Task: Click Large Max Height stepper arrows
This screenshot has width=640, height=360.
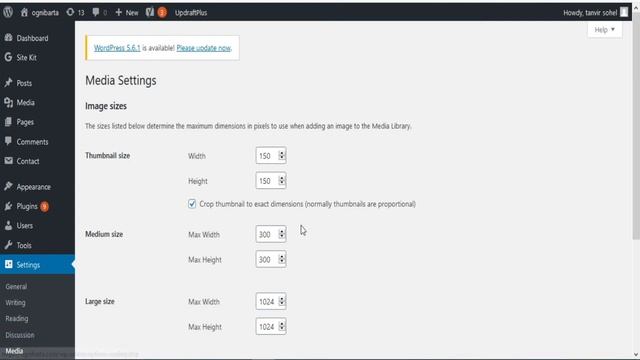Action: click(x=282, y=326)
